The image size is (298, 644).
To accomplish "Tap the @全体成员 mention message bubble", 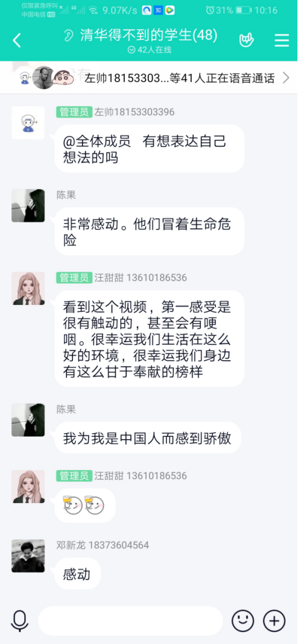I will [149, 149].
